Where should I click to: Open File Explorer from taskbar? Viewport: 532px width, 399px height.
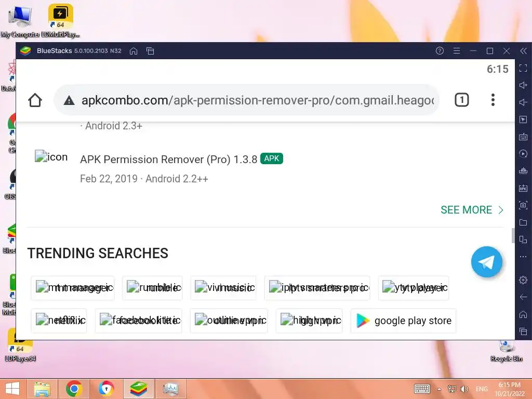(x=43, y=389)
